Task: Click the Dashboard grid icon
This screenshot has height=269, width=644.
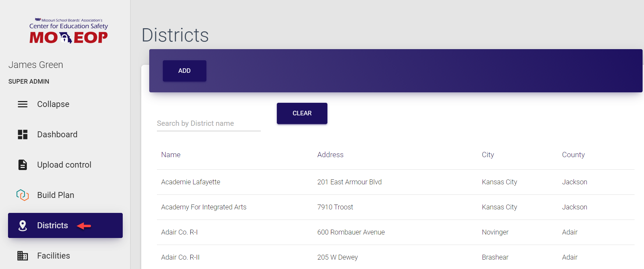Action: [x=23, y=134]
